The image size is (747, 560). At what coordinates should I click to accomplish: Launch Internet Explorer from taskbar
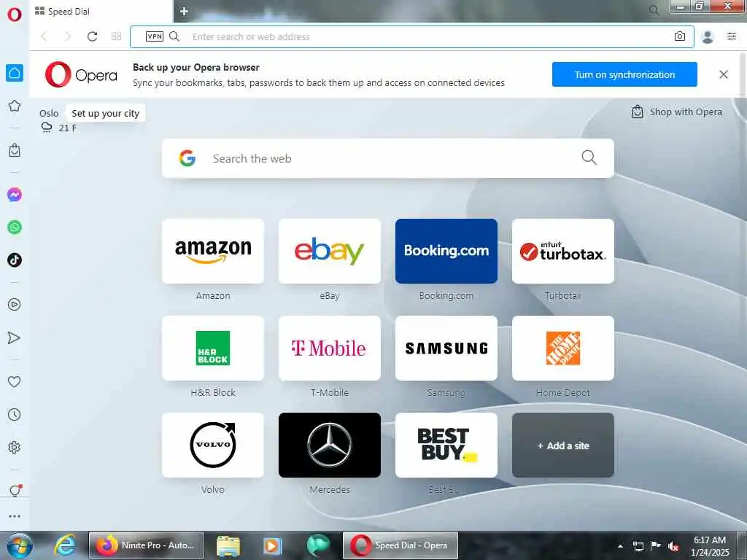pos(65,545)
